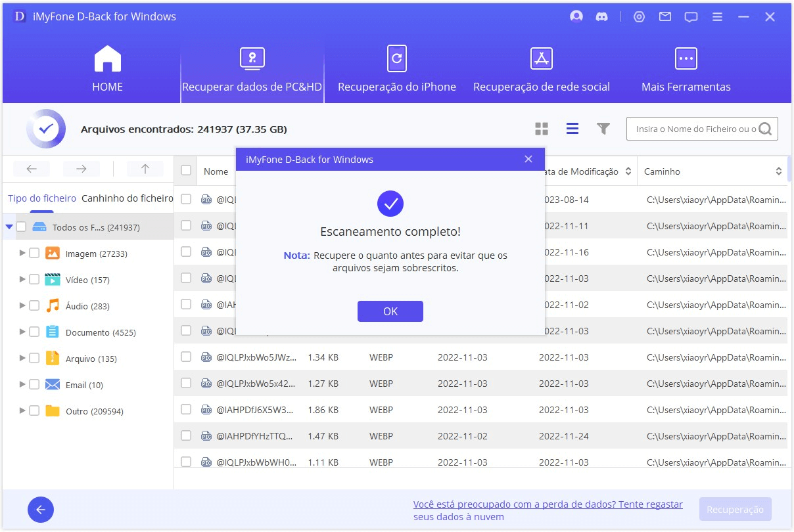Check the Outro (209594) checkbox
Screen dimensions: 794x532
(x=34, y=411)
